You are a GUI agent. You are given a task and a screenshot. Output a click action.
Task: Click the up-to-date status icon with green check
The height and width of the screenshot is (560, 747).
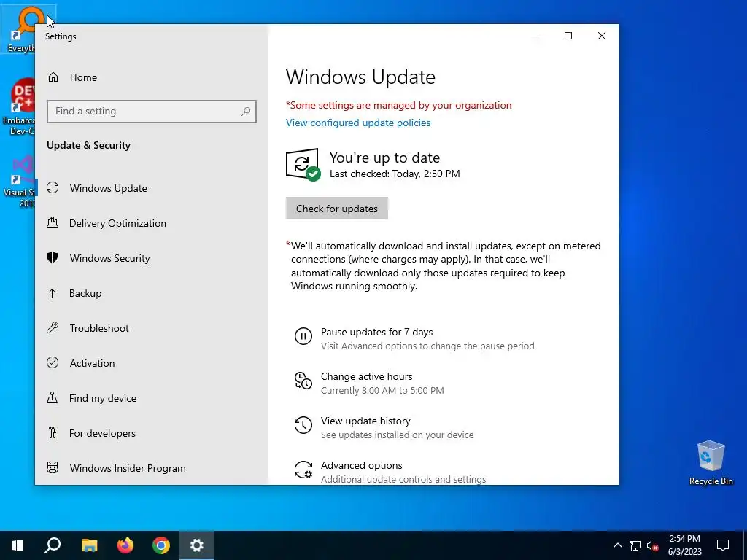click(x=303, y=165)
